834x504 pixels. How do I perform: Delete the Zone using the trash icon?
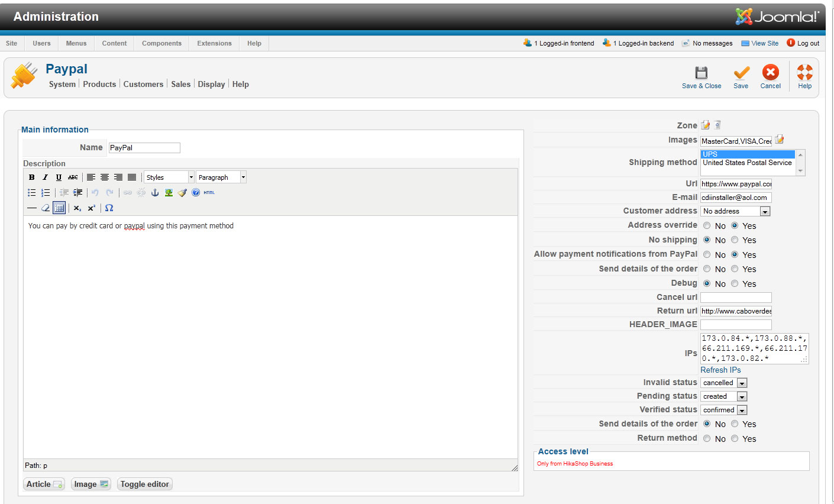717,125
